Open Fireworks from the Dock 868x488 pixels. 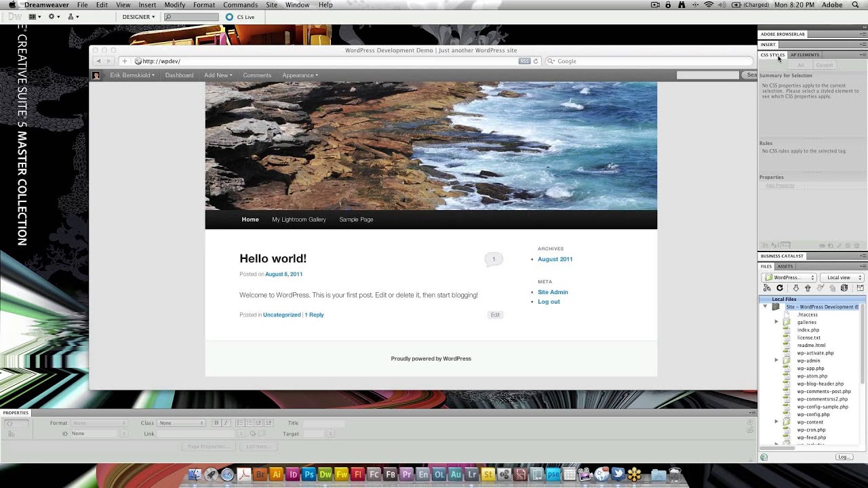[342, 475]
